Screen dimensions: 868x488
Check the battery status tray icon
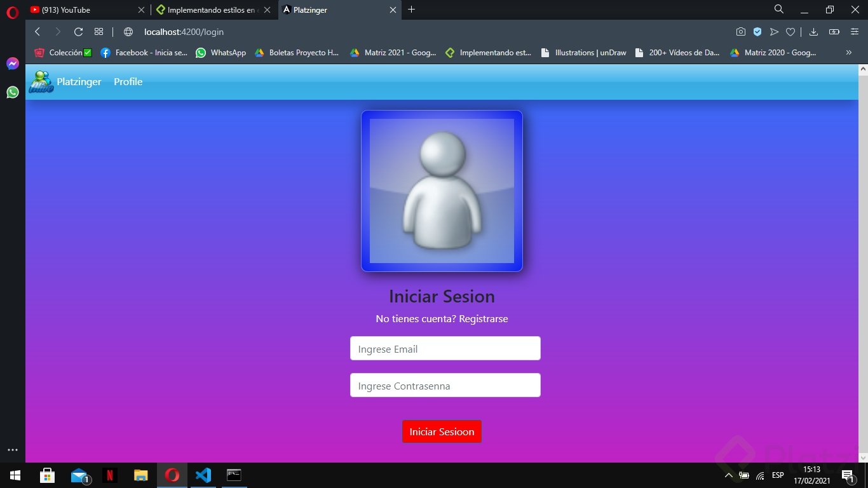click(x=743, y=475)
